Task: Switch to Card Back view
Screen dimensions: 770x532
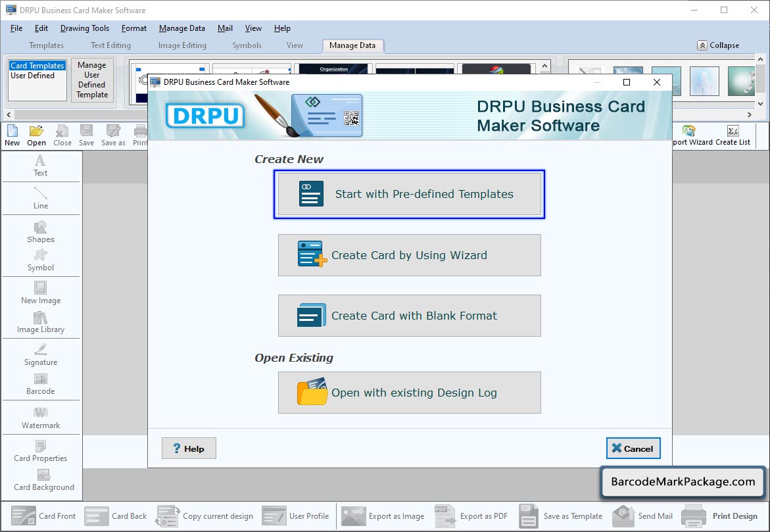Action: 116,516
